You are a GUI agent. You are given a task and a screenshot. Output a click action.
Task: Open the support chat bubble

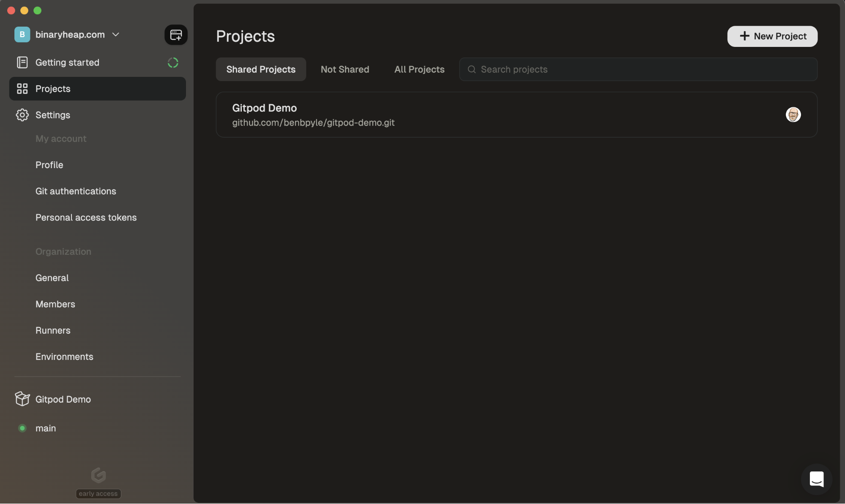[816, 479]
